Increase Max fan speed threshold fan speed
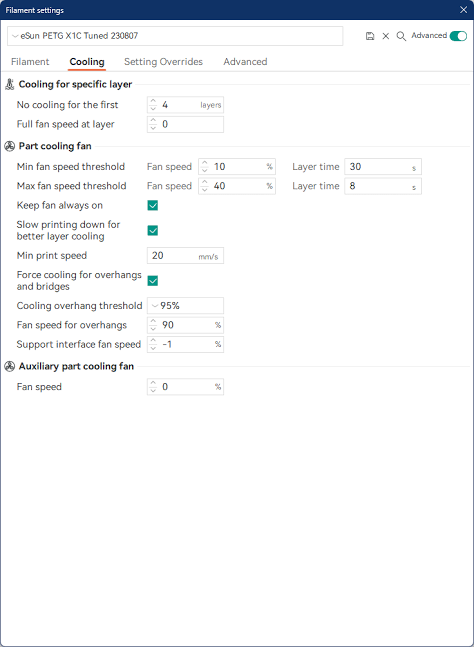The height and width of the screenshot is (647, 474). coord(205,183)
